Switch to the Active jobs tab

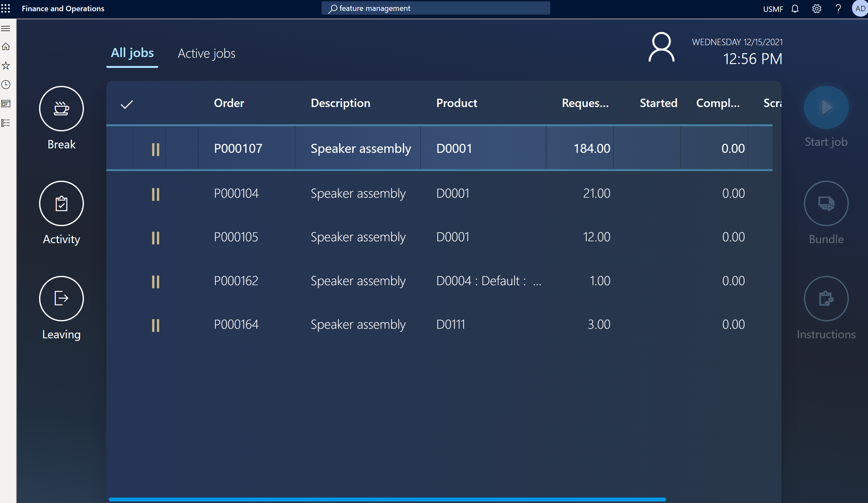pos(206,54)
